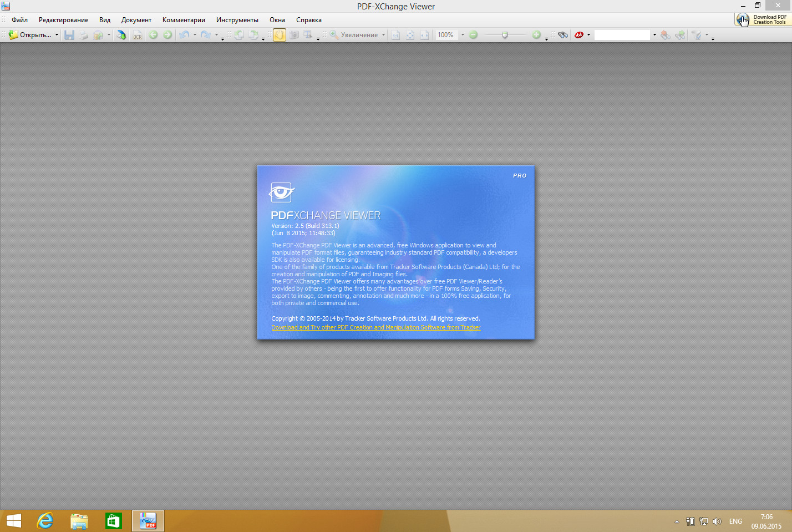Click the eye logo in the splash screen

click(x=282, y=192)
